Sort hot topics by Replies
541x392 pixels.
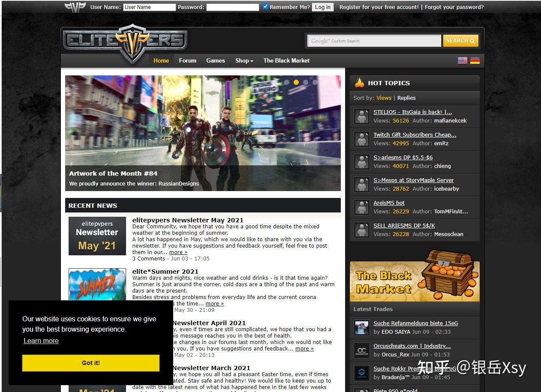[406, 98]
